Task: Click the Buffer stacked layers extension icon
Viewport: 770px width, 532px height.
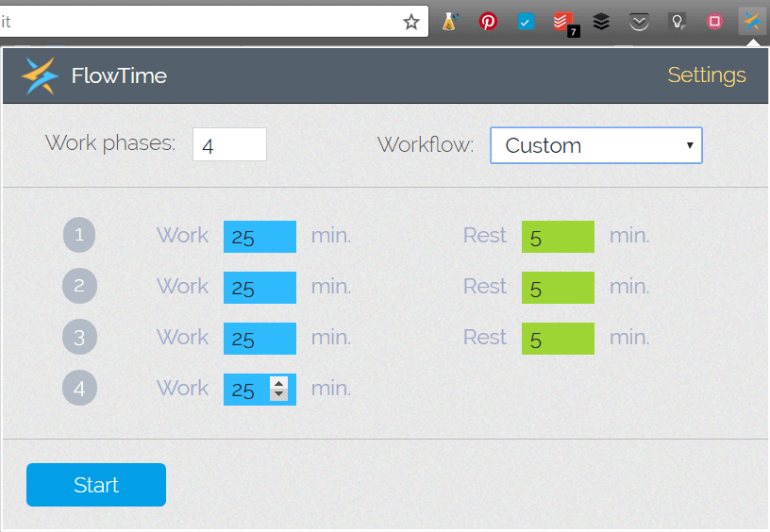Action: 601,22
